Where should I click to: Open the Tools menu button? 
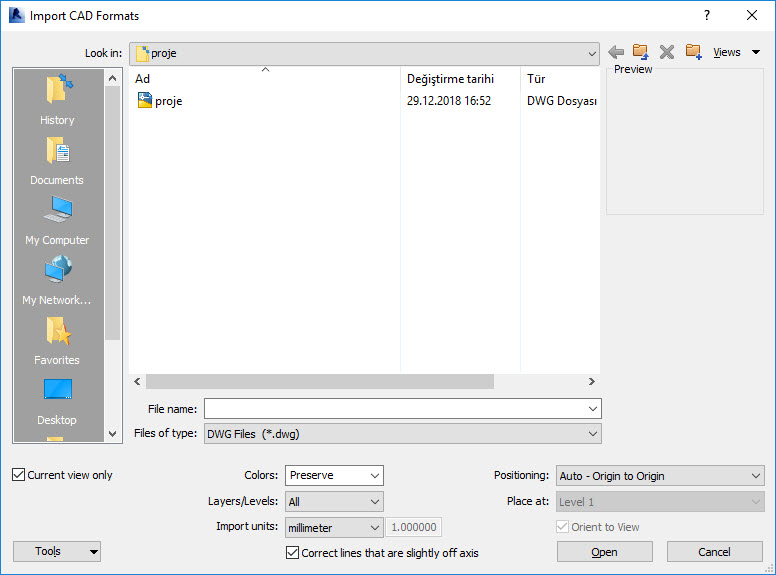click(x=57, y=551)
